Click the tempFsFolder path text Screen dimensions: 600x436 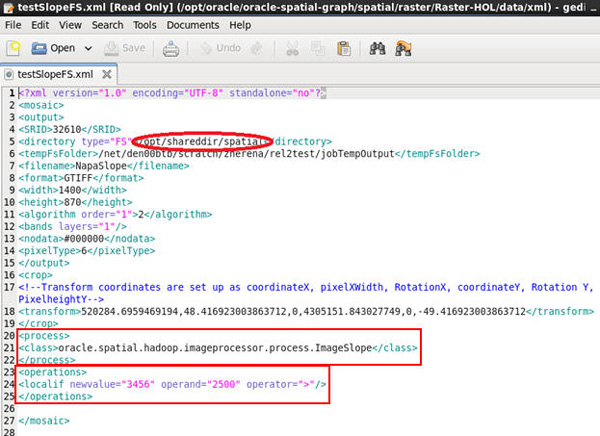[x=246, y=154]
